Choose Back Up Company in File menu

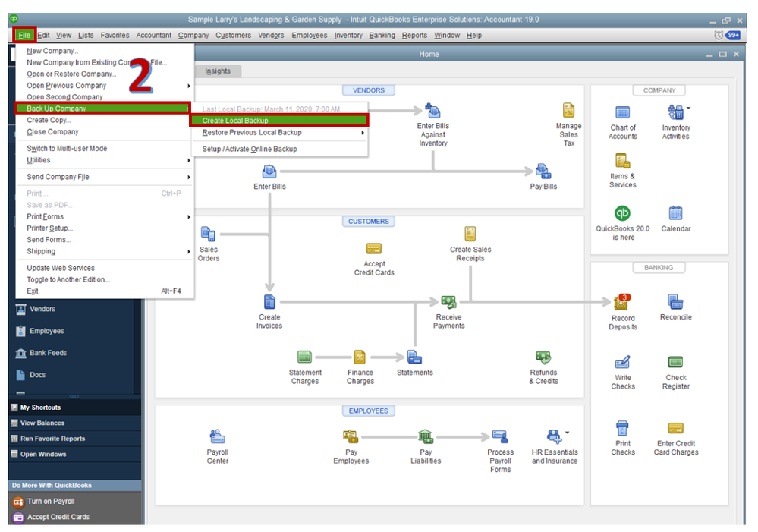click(102, 109)
